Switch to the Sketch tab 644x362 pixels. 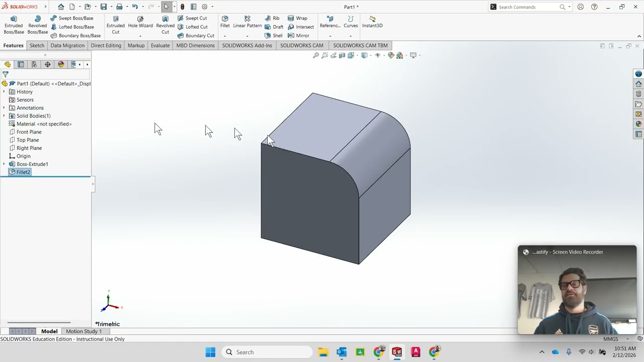point(37,45)
